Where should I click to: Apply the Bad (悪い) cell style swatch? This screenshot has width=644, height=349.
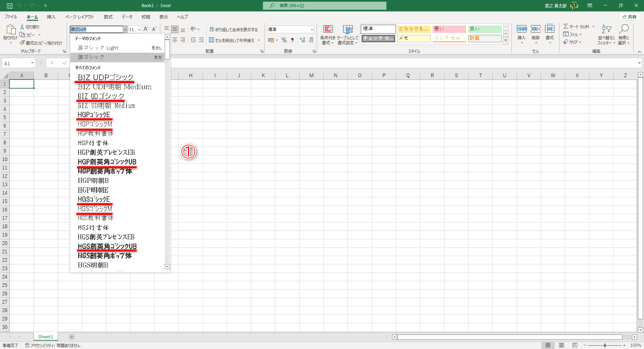(449, 29)
